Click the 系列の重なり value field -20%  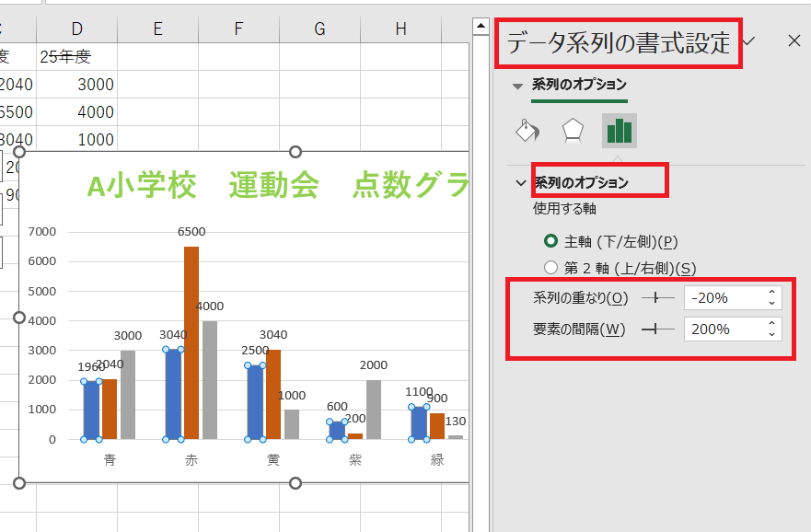click(x=725, y=298)
